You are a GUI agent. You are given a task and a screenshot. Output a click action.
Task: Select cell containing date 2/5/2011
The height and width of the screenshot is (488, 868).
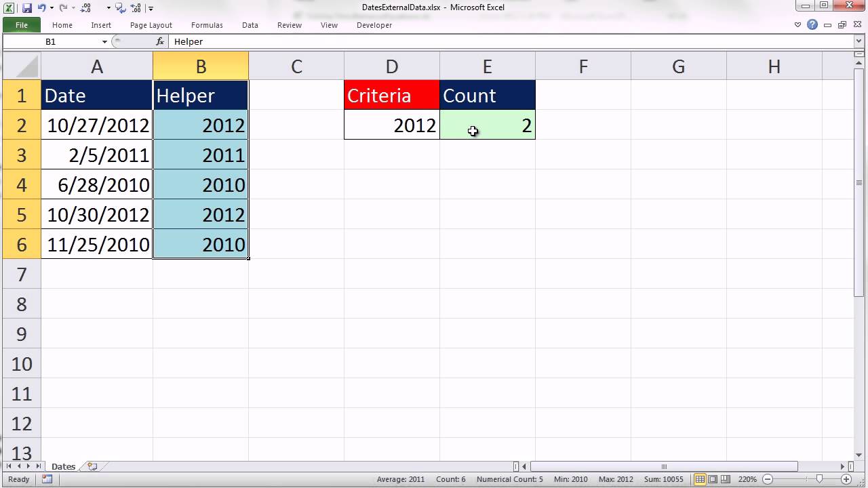click(97, 155)
